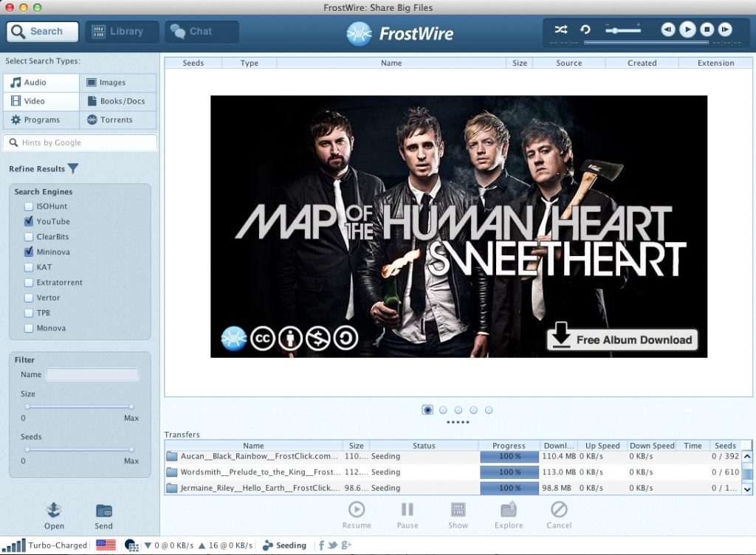Click the Cancel transfer button
This screenshot has width=756, height=555.
click(559, 515)
